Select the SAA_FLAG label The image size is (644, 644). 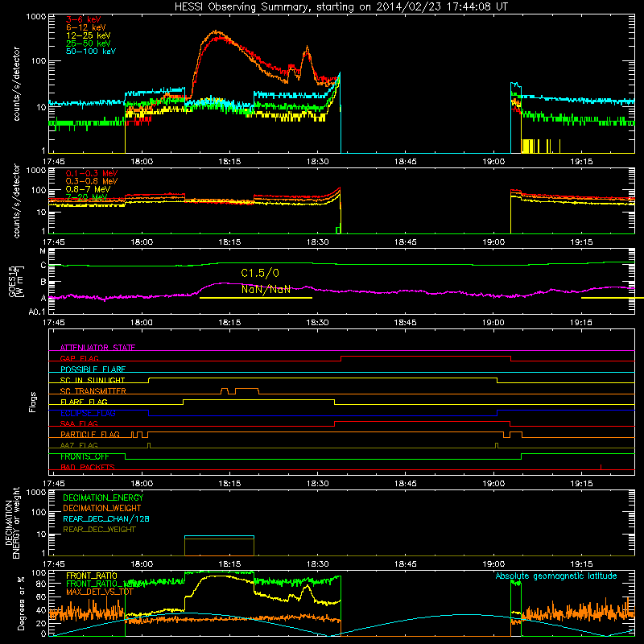[79, 423]
